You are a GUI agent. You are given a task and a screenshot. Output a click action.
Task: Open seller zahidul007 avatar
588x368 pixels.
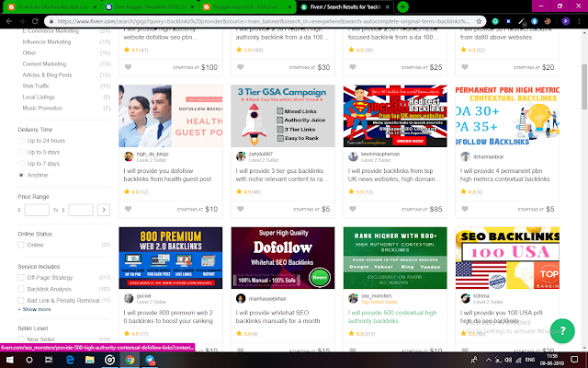241,156
